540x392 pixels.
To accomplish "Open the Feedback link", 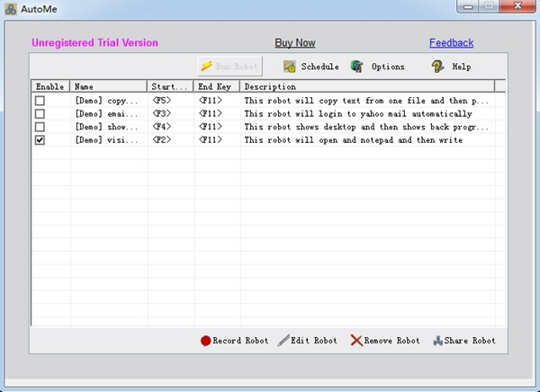I will (451, 42).
